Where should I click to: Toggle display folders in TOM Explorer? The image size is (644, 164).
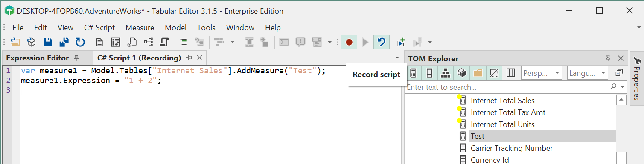[478, 73]
